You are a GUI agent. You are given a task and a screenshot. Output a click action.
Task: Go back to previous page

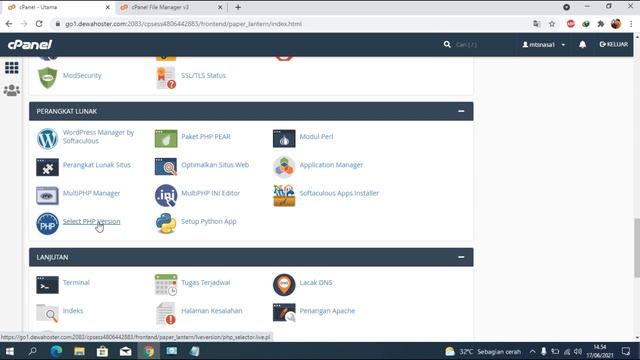point(9,24)
